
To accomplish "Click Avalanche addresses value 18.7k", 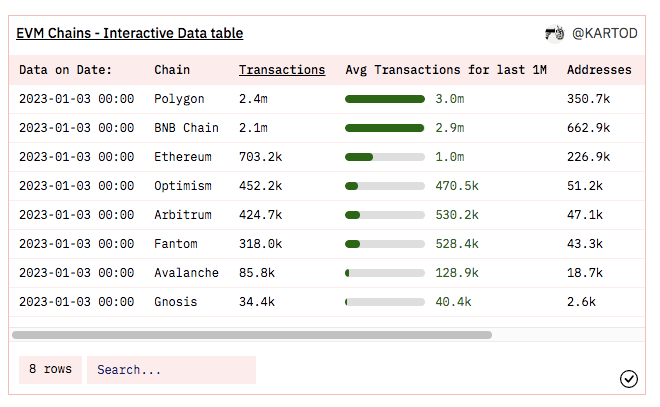I will [583, 273].
